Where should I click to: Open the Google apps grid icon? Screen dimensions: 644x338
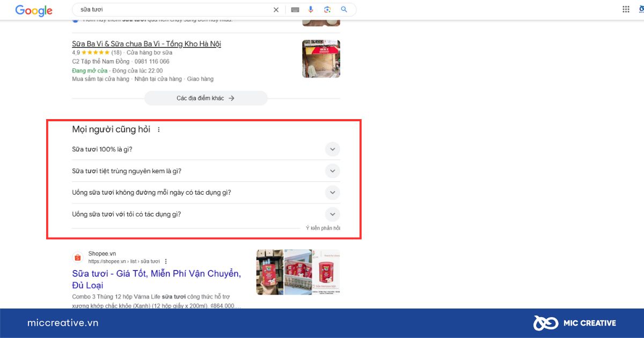[x=626, y=9]
